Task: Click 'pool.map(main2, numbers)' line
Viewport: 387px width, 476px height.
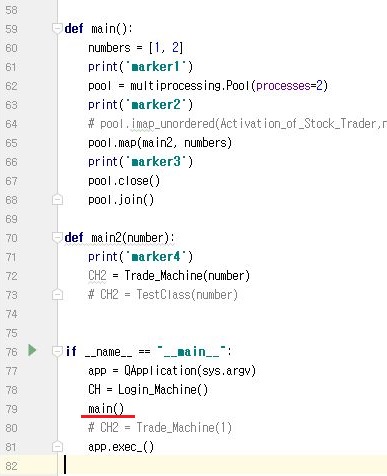Action: click(x=160, y=143)
